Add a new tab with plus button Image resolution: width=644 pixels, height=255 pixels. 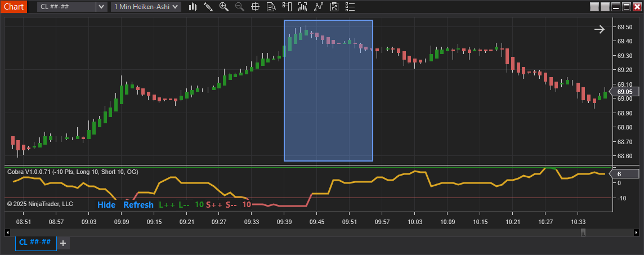click(x=63, y=243)
